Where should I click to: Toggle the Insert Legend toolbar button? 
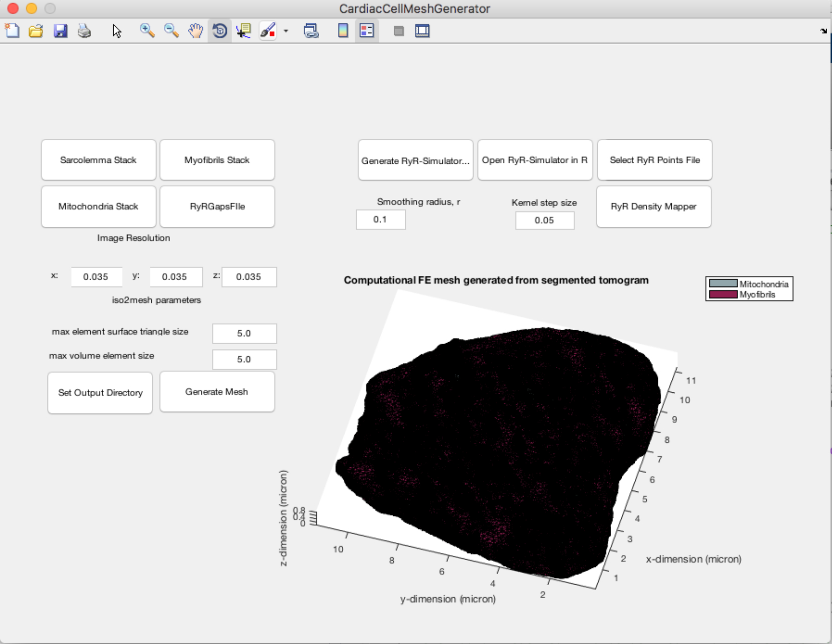point(366,31)
